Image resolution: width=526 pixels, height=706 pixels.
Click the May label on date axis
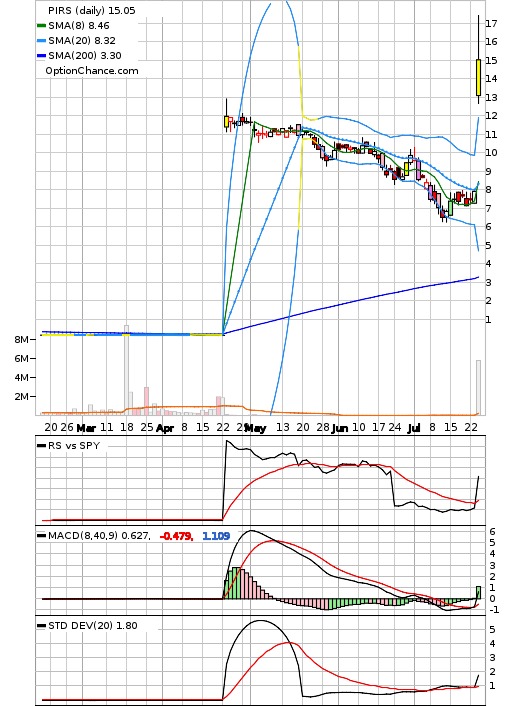point(255,428)
